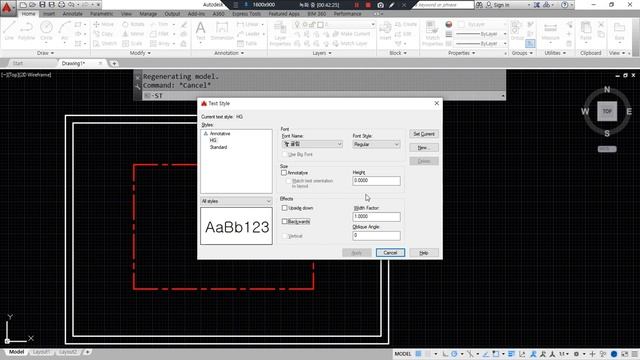Select the Line tool in Draw panel

9,31
